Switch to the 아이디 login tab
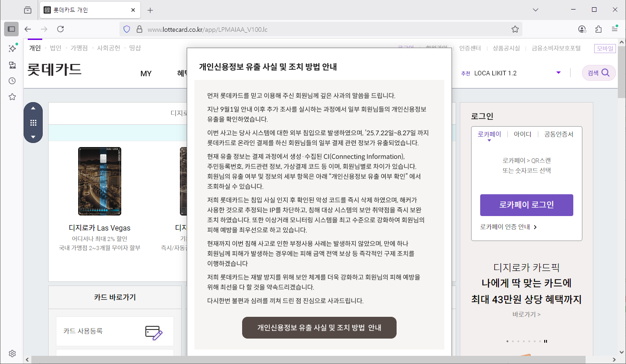Screen dimensions: 626x364 pos(522,134)
